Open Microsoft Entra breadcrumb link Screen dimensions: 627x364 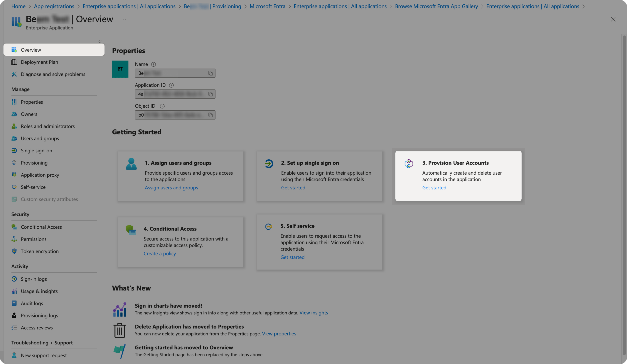click(268, 6)
